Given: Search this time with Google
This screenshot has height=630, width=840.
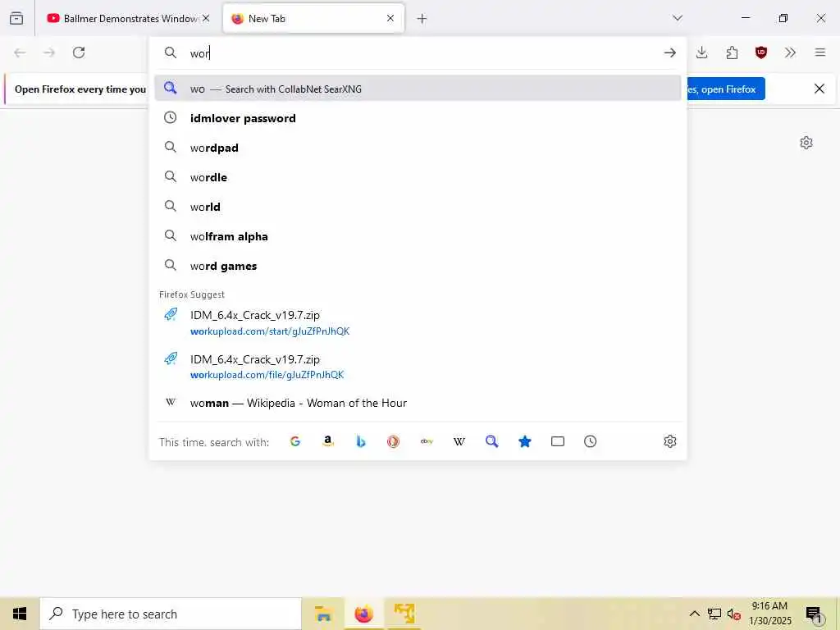Looking at the screenshot, I should pos(295,441).
